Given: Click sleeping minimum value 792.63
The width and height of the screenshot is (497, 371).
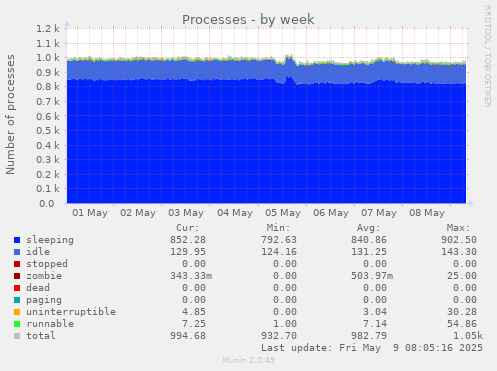Looking at the screenshot, I should (279, 240).
